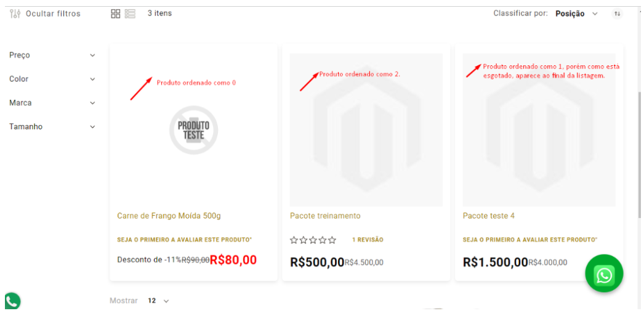This screenshot has height=316, width=644.
Task: Click the Produto Teste placeholder image
Action: point(193,129)
